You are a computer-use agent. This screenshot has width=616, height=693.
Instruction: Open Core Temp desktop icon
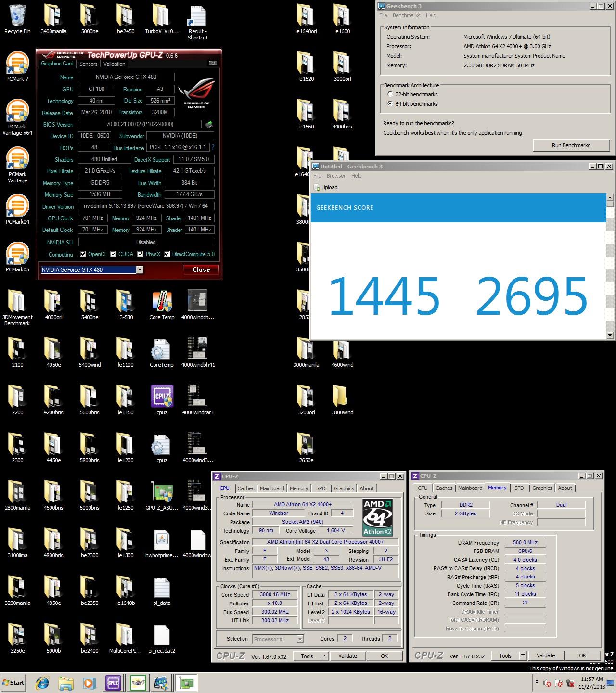point(162,305)
